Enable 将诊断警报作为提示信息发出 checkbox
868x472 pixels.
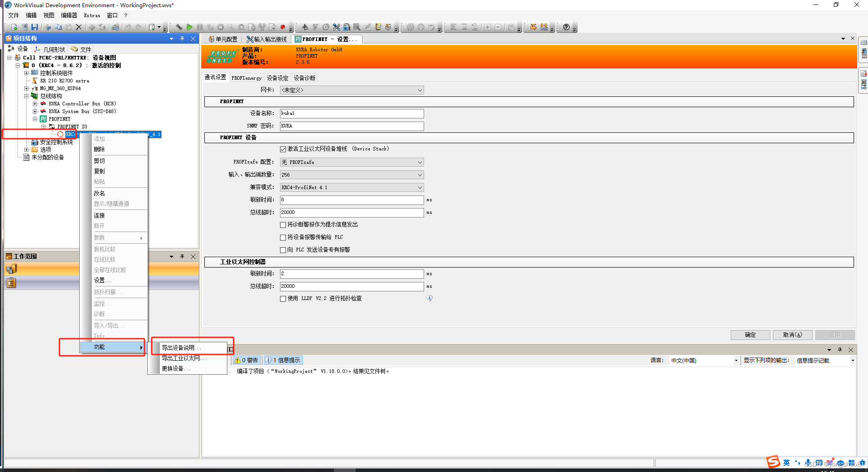(283, 225)
